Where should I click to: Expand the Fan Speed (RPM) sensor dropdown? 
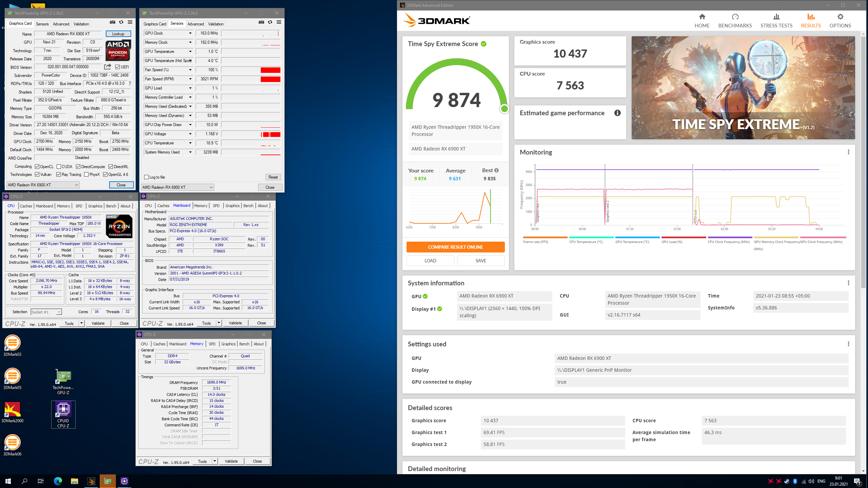(190, 79)
